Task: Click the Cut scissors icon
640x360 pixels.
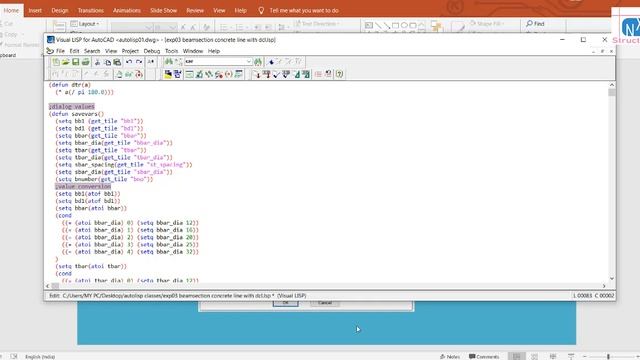Action: [97, 62]
